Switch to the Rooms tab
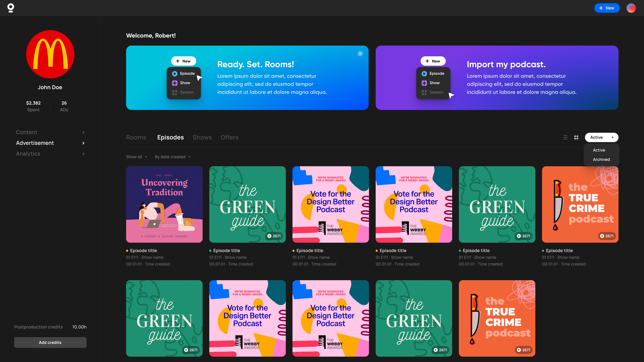 (x=136, y=137)
